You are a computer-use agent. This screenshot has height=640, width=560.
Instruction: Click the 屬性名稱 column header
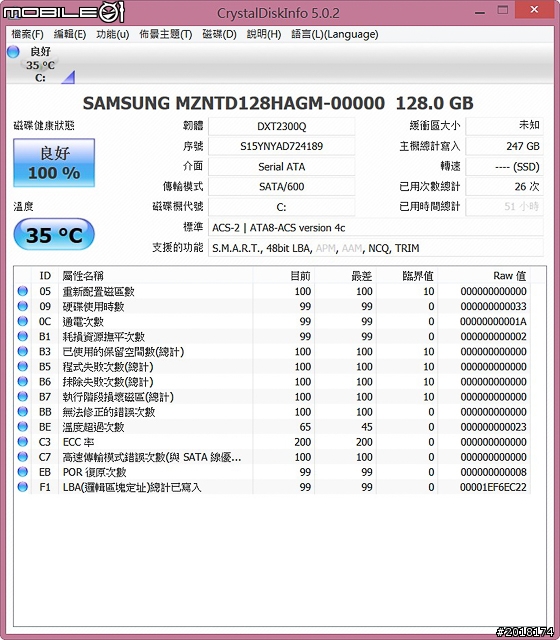coord(156,276)
